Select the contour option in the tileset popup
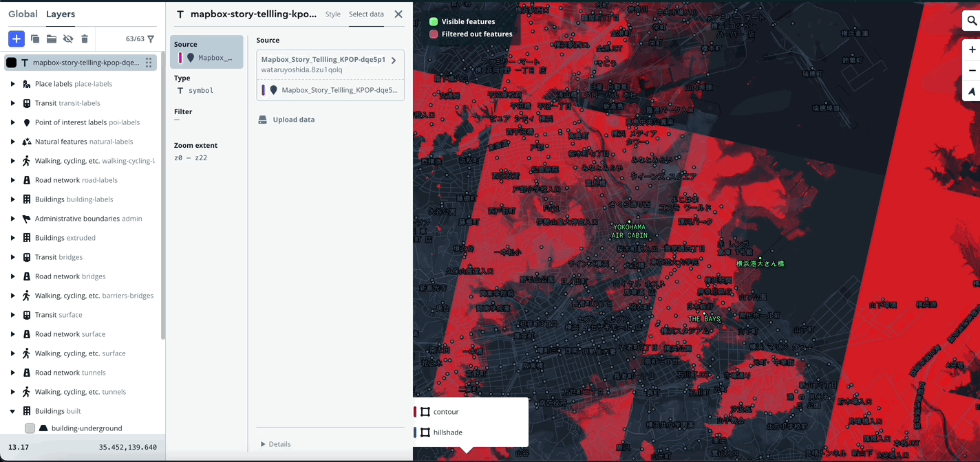The image size is (980, 462). coord(445,411)
